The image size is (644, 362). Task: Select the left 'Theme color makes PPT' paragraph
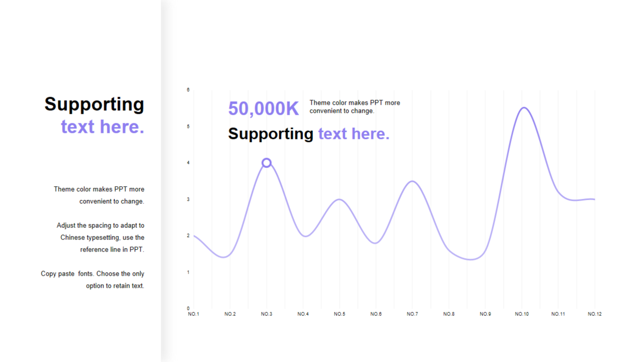[99, 195]
